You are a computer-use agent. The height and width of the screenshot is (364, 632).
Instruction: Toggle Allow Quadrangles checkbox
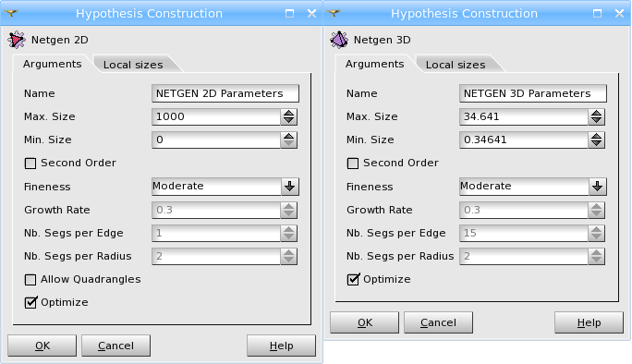coord(30,280)
